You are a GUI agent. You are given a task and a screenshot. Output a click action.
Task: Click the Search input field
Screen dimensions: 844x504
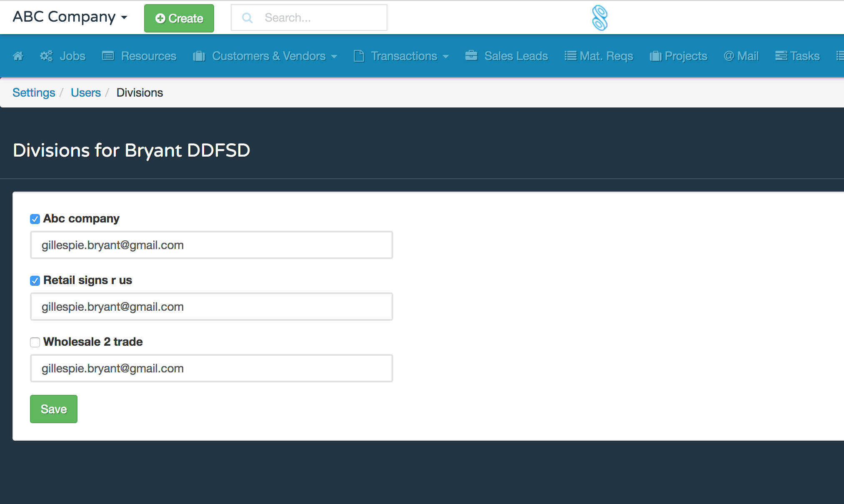[x=309, y=17]
